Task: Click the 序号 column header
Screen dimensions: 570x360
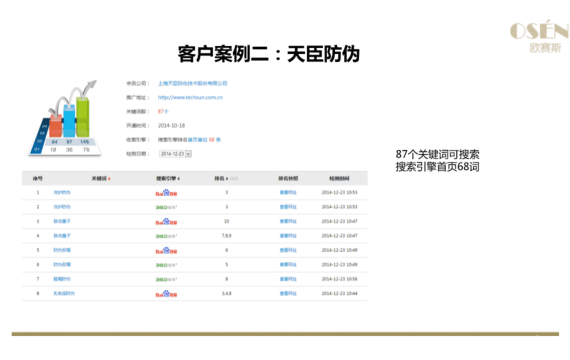Action: (37, 179)
